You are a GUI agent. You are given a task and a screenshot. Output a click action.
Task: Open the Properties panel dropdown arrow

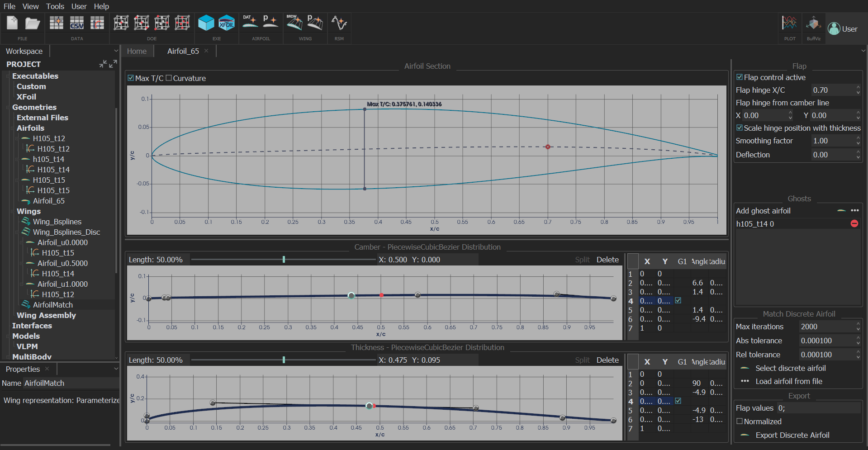pyautogui.click(x=116, y=369)
